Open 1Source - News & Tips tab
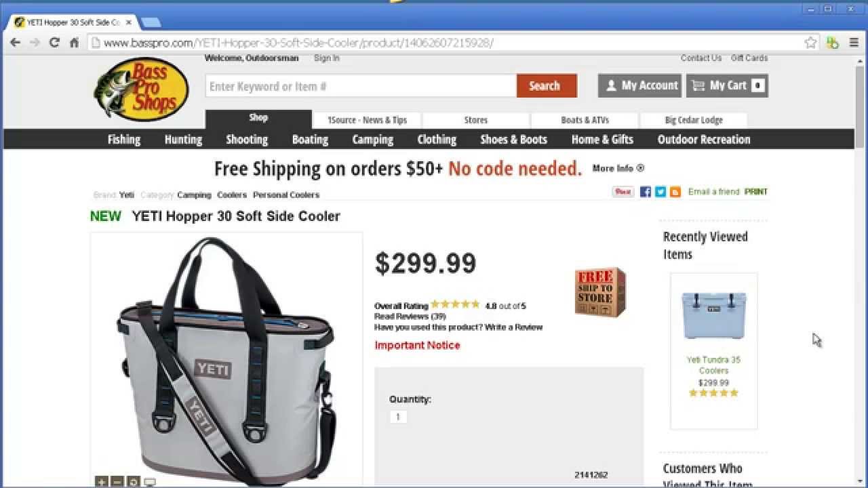The height and width of the screenshot is (488, 868). pos(367,120)
